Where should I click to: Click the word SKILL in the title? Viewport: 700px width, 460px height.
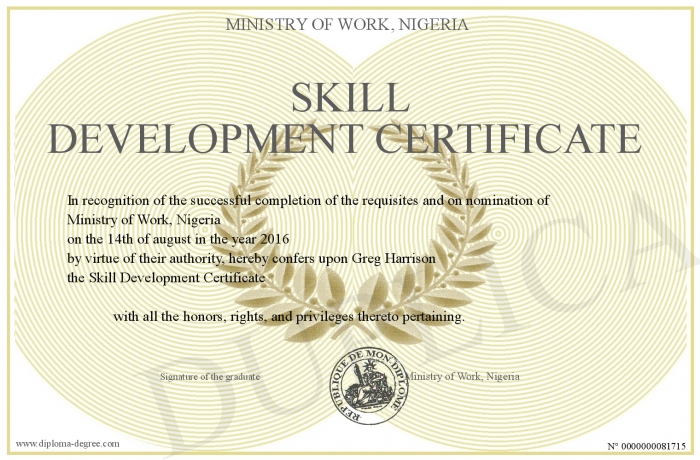(349, 98)
